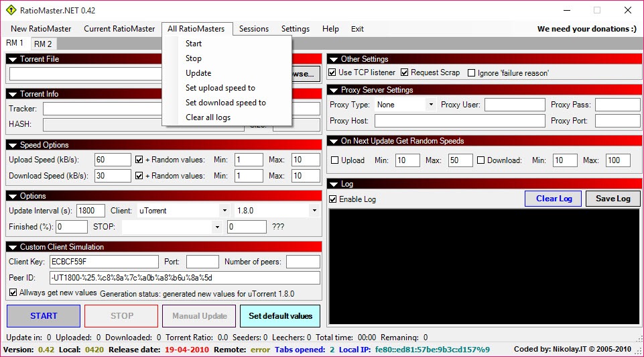This screenshot has width=644, height=357.
Task: Collapse the Custom Client Simulation triangle
Action: (x=13, y=248)
